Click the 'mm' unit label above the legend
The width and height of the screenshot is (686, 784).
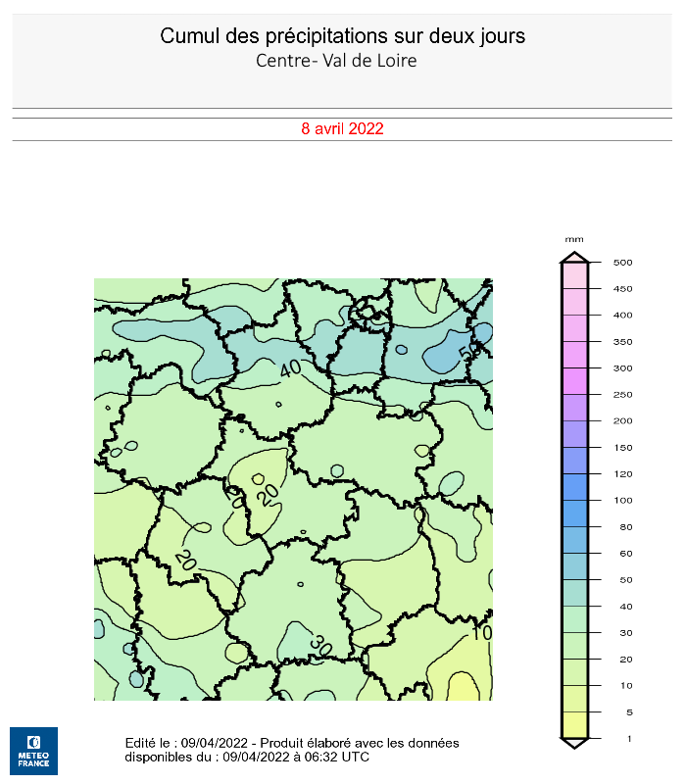[574, 239]
